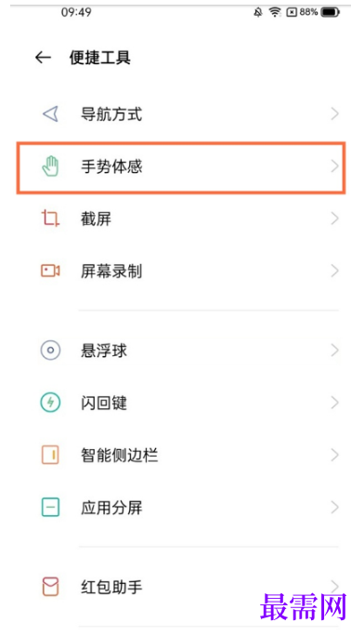
Task: Tap the crop icon for 截屏
Action: [51, 219]
